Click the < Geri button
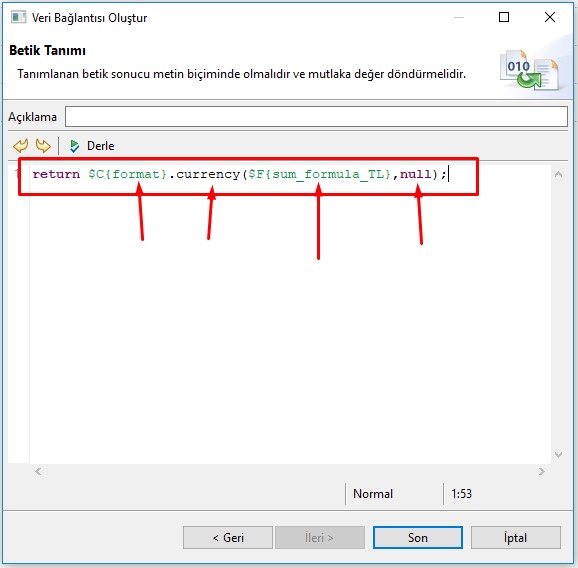The width and height of the screenshot is (578, 568). coord(228,537)
